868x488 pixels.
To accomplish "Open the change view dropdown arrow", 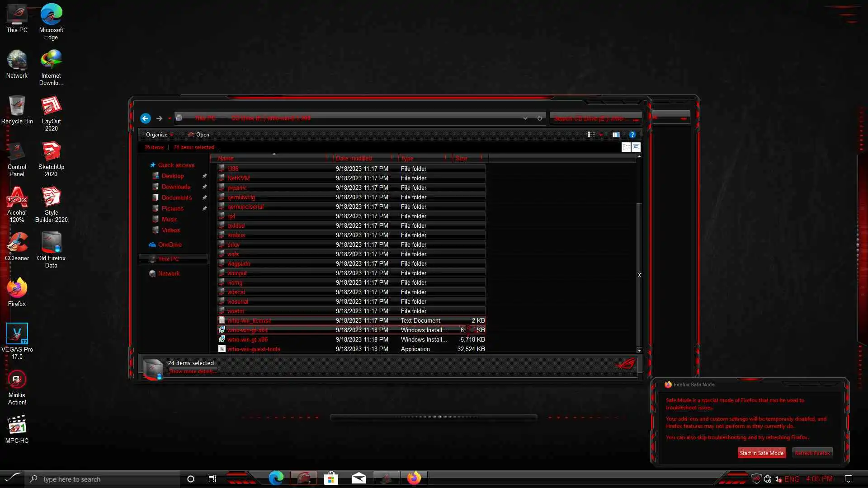I will point(601,135).
